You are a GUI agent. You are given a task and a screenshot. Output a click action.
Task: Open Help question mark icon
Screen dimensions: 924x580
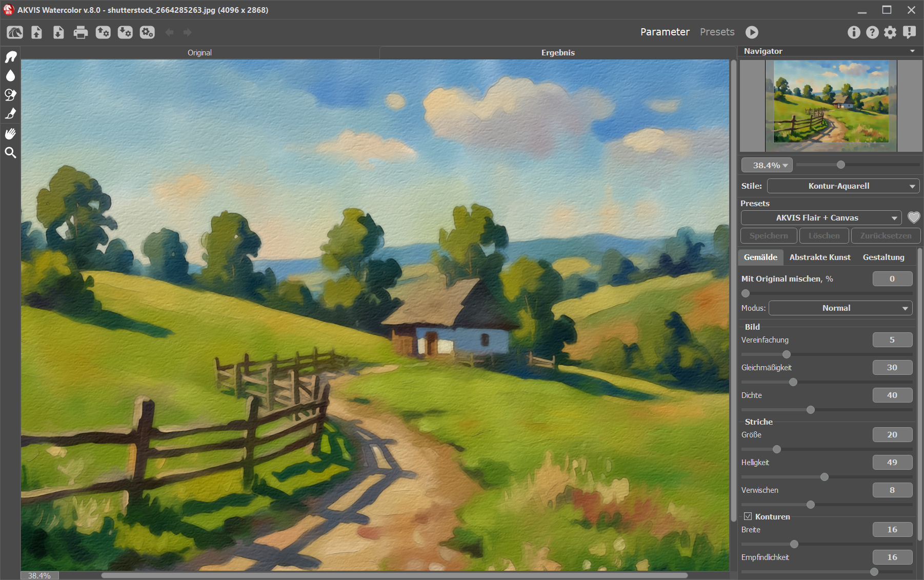[872, 32]
